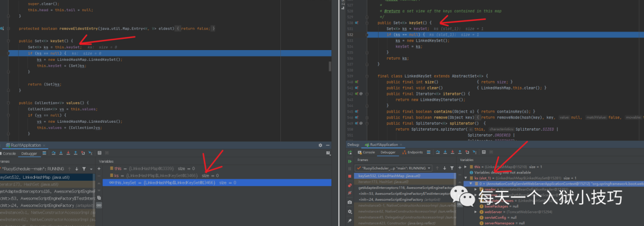Viewport: 644px width, 226px height.
Task: Click red Stop button in right debug sidebar
Action: tap(349, 177)
